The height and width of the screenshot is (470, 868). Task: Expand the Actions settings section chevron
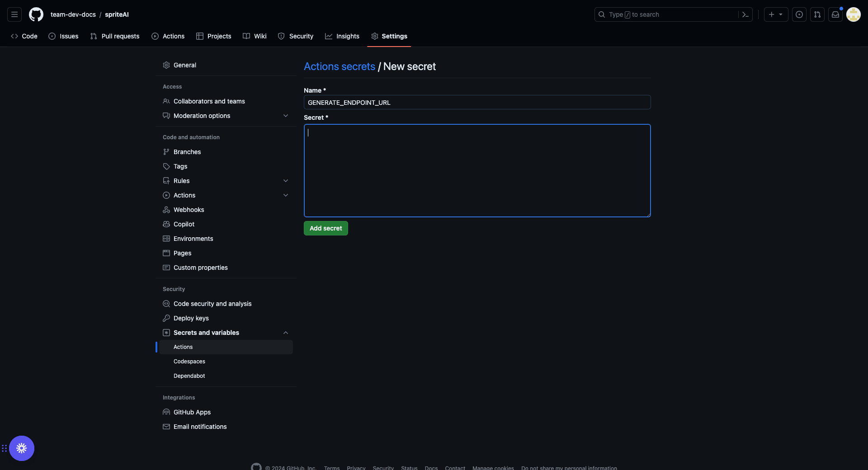(x=286, y=195)
